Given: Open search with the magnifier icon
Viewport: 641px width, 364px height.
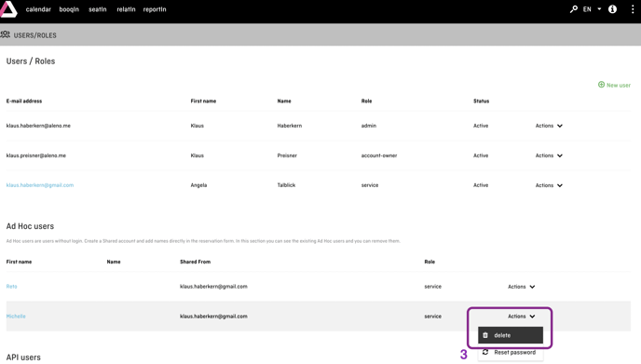Looking at the screenshot, I should [574, 9].
